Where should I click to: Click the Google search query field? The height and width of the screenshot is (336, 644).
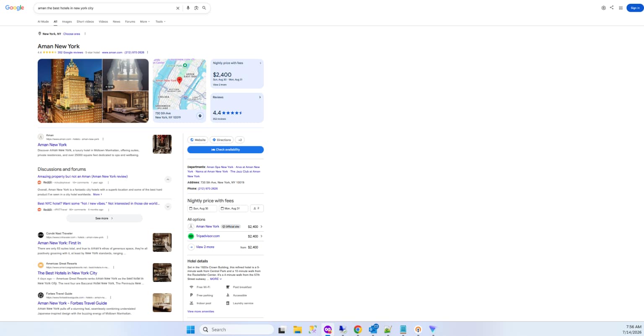point(105,8)
